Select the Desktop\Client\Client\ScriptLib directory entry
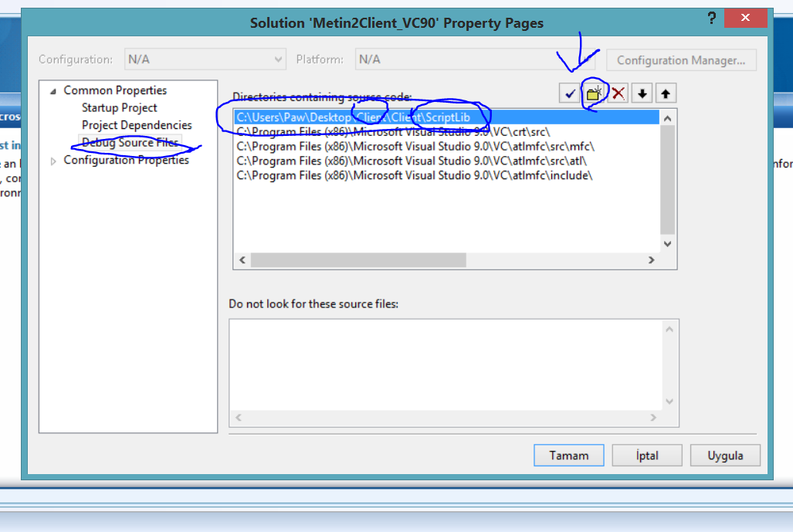The image size is (793, 532). (x=446, y=117)
